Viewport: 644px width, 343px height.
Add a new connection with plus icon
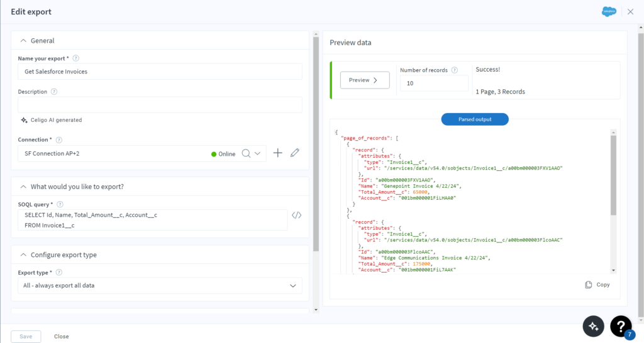tap(277, 153)
